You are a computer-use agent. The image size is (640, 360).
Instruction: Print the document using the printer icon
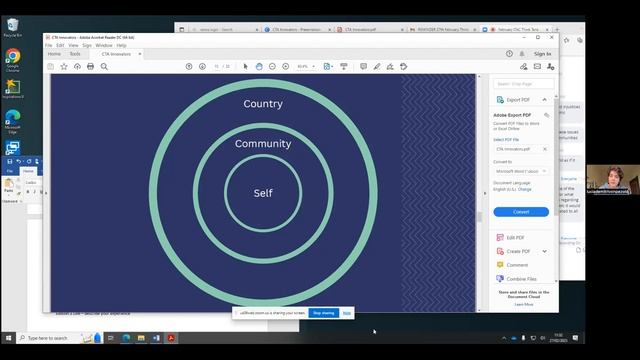pyautogui.click(x=91, y=67)
